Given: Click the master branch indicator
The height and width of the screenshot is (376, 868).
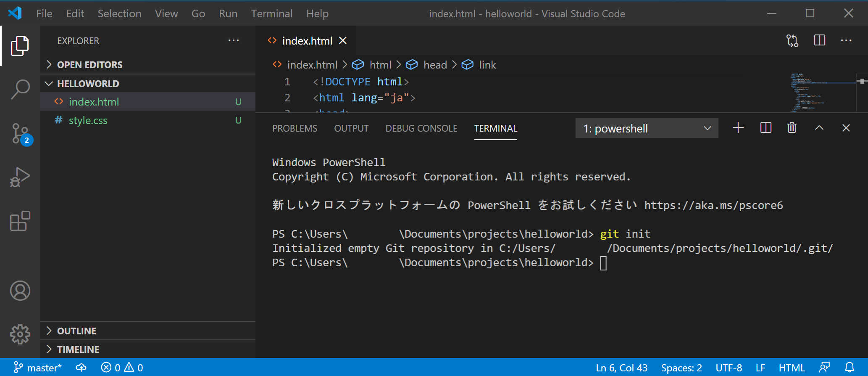Looking at the screenshot, I should (x=38, y=368).
